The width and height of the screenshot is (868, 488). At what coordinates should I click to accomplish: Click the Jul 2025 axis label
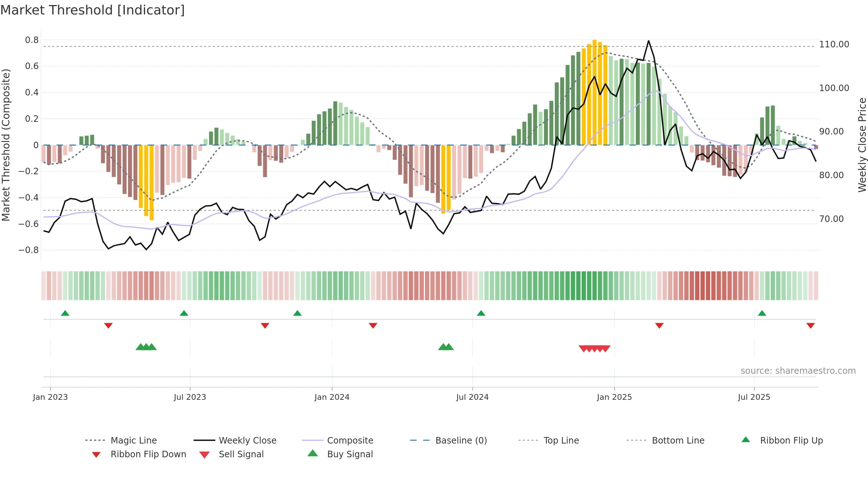click(754, 397)
